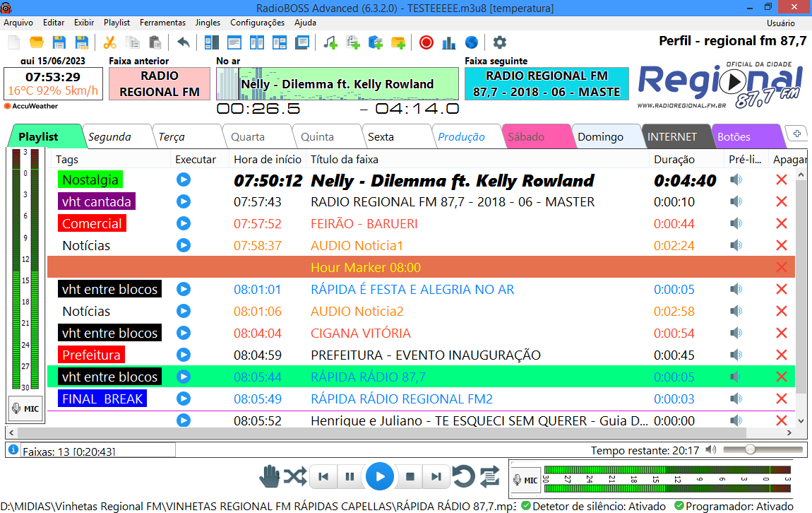The width and height of the screenshot is (812, 513).
Task: Open a playlist with the folder icon
Action: [x=37, y=42]
